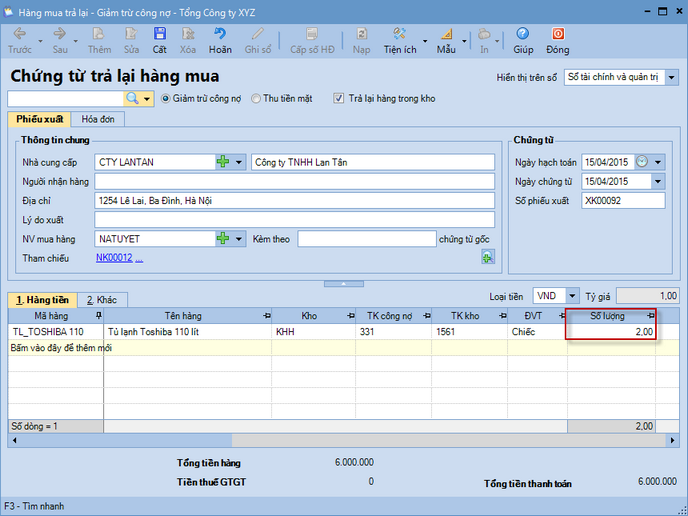Open the NK00012 reference link

coord(114,258)
